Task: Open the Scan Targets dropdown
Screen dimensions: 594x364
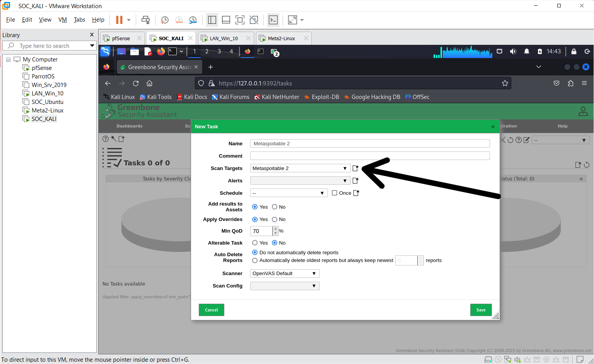Action: (300, 168)
